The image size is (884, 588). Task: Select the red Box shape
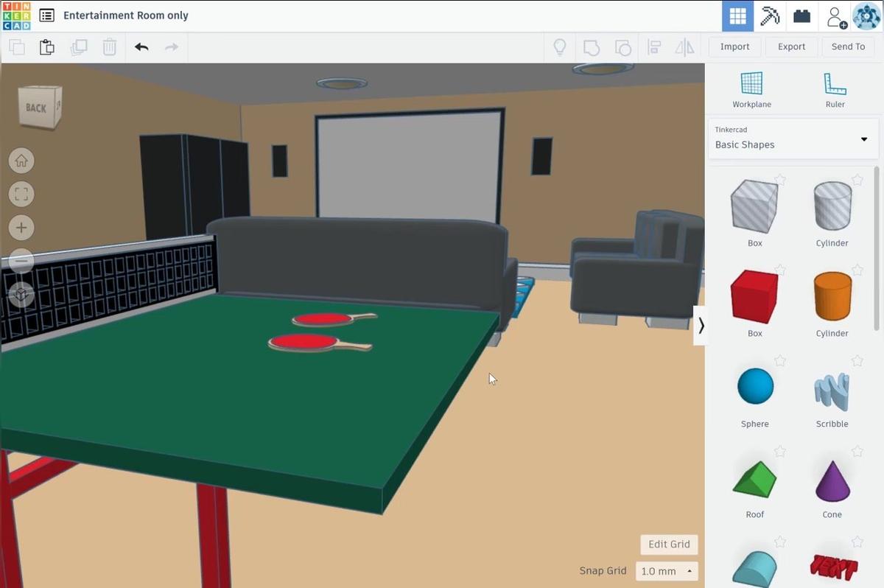coord(754,297)
